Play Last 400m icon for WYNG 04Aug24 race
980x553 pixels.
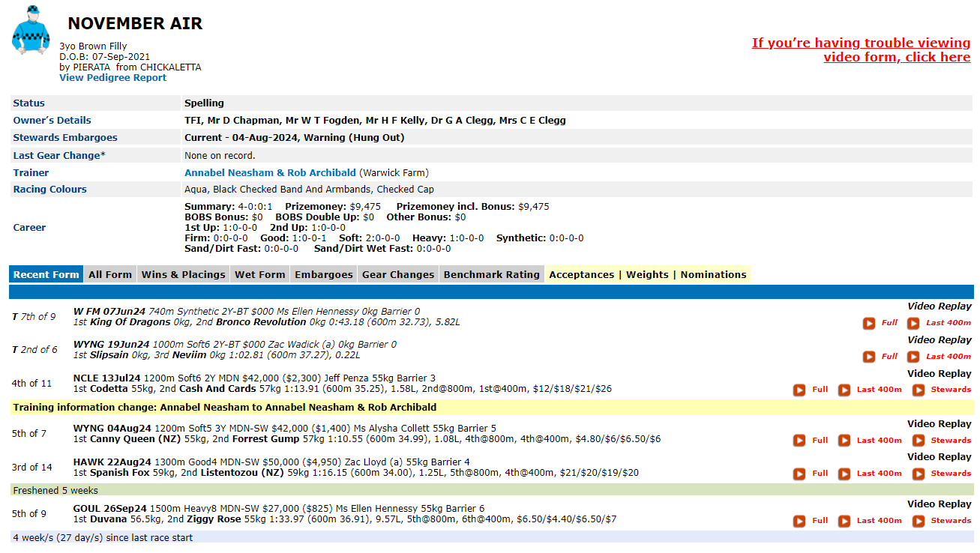point(844,441)
